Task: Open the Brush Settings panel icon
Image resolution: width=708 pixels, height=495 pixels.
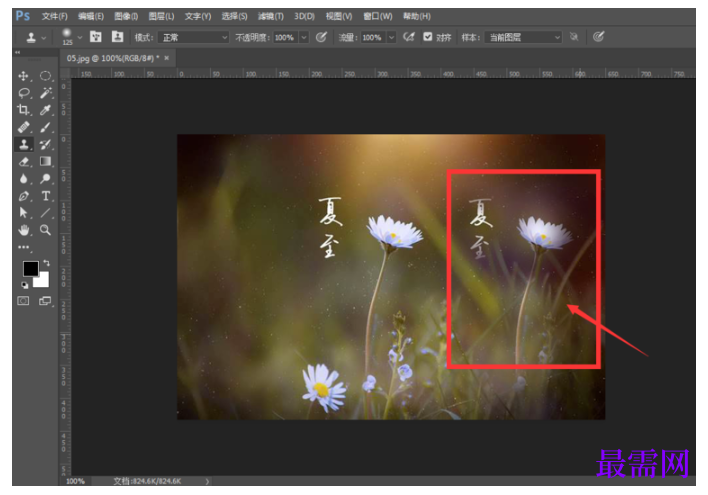Action: point(96,37)
